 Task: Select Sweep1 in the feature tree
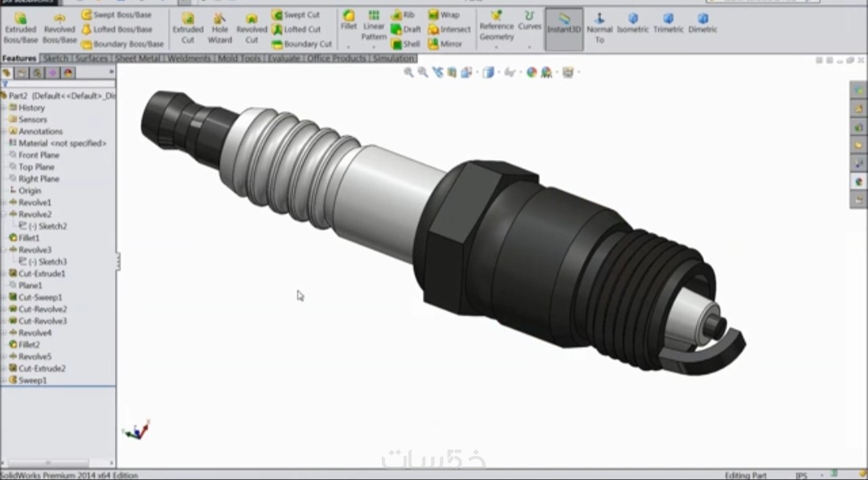pos(27,380)
